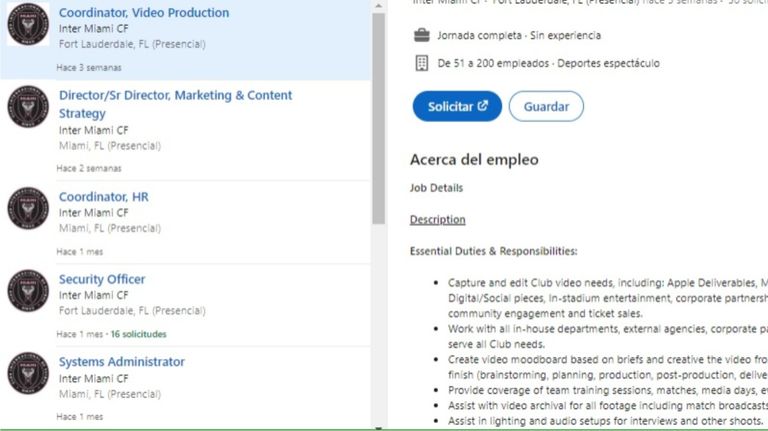The width and height of the screenshot is (768, 431).
Task: Click the job list scrollbar up arrow
Action: (378, 6)
